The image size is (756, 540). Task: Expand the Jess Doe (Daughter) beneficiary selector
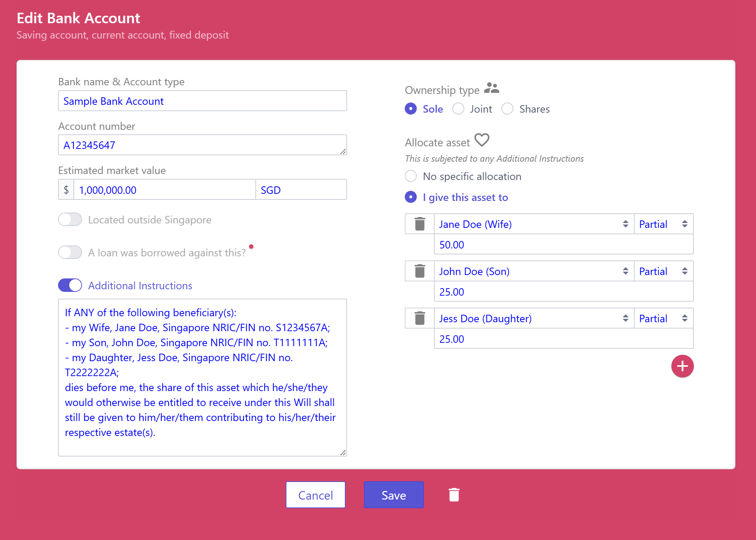534,318
